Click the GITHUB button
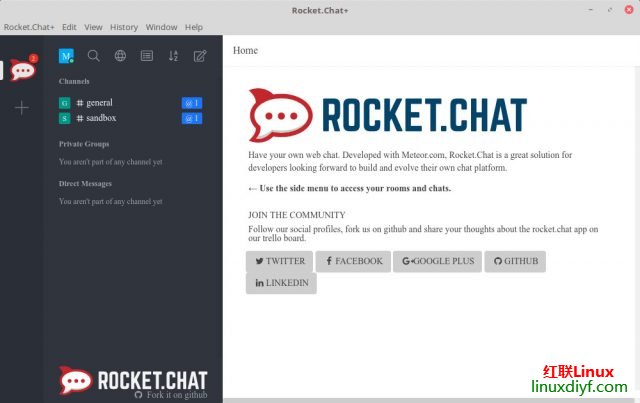This screenshot has height=403, width=640. (x=515, y=261)
